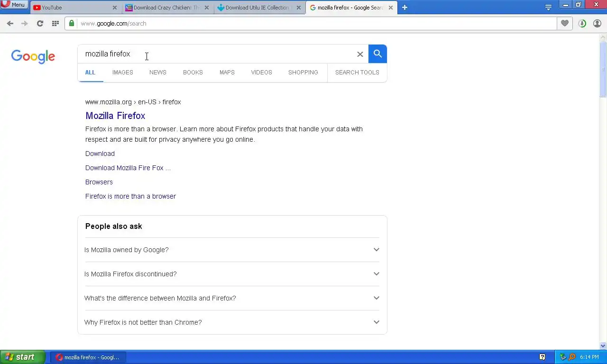
Task: Click in the Google search field
Action: tap(216, 54)
